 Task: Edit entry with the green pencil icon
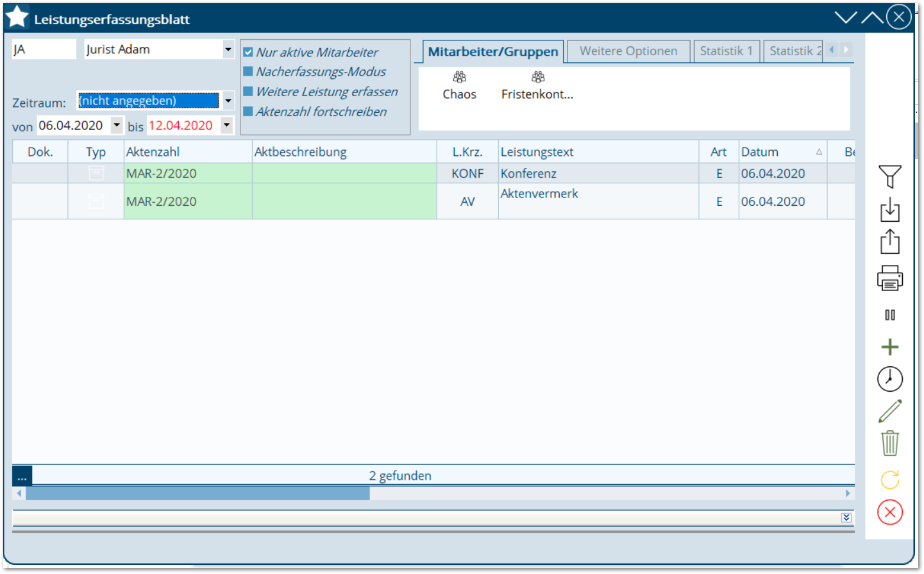[x=890, y=411]
